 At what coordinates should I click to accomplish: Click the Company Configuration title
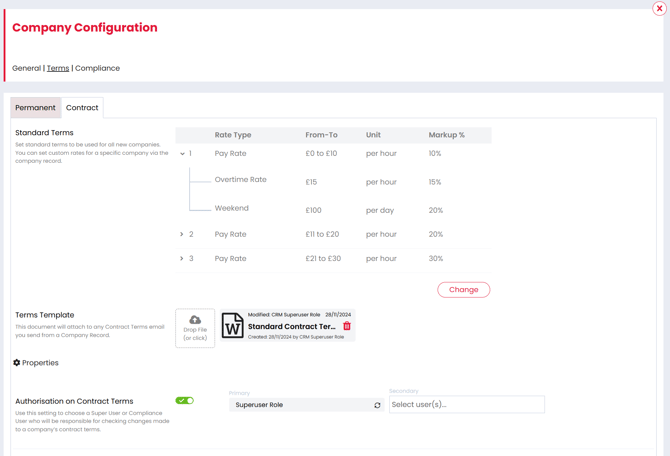(85, 27)
